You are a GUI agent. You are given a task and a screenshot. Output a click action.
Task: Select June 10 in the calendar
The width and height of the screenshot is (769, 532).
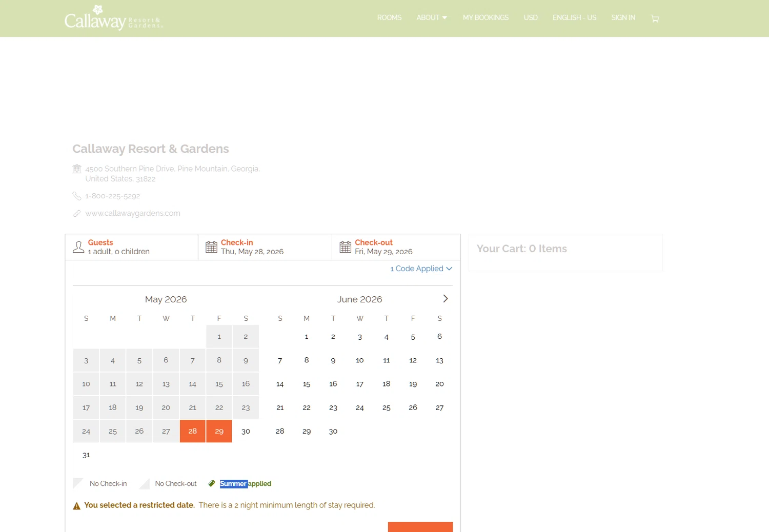tap(360, 360)
